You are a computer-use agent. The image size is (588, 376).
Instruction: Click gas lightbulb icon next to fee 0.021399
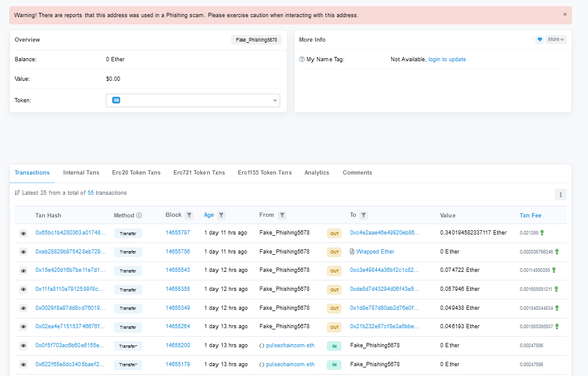pos(542,233)
